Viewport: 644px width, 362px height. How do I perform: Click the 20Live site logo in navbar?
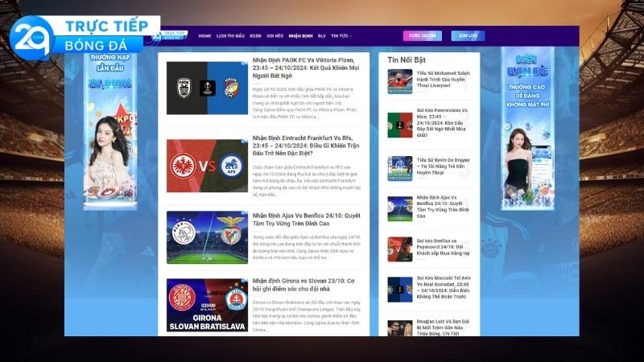[x=170, y=35]
